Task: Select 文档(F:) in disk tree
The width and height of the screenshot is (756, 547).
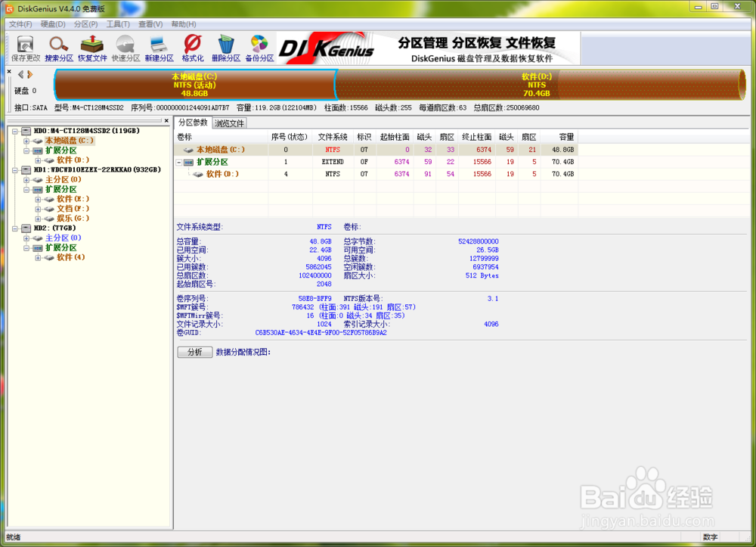Action: (73, 208)
